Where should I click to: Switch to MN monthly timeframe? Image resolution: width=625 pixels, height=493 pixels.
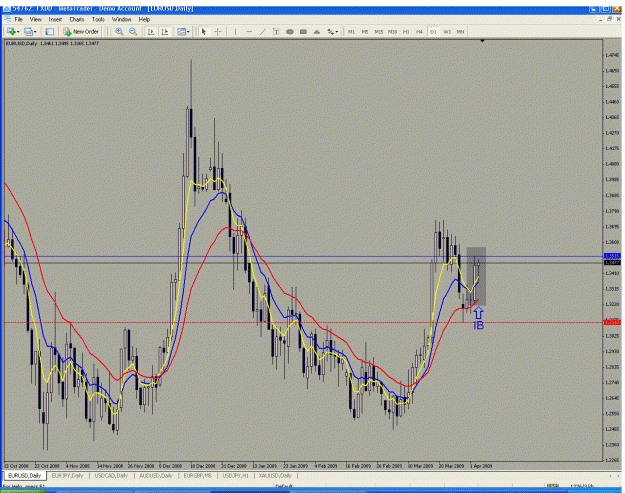pos(460,32)
